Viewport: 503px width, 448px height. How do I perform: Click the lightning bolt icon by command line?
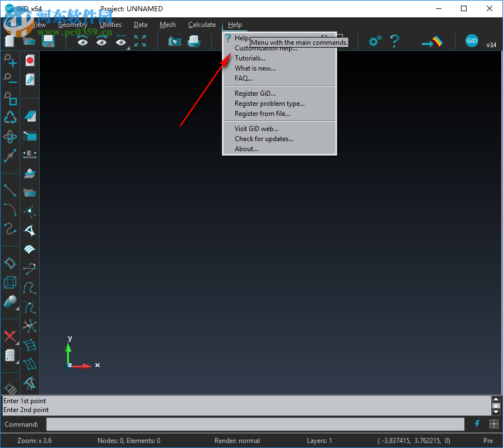coord(477,424)
